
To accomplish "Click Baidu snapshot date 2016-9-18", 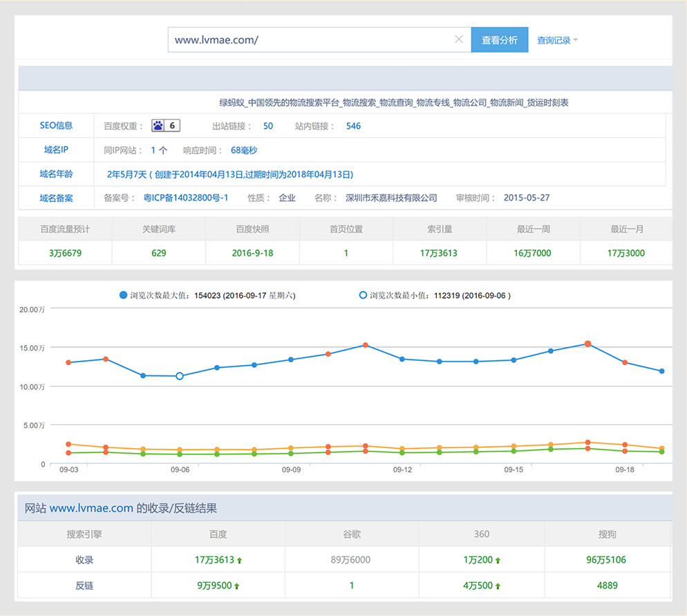I will click(x=252, y=253).
